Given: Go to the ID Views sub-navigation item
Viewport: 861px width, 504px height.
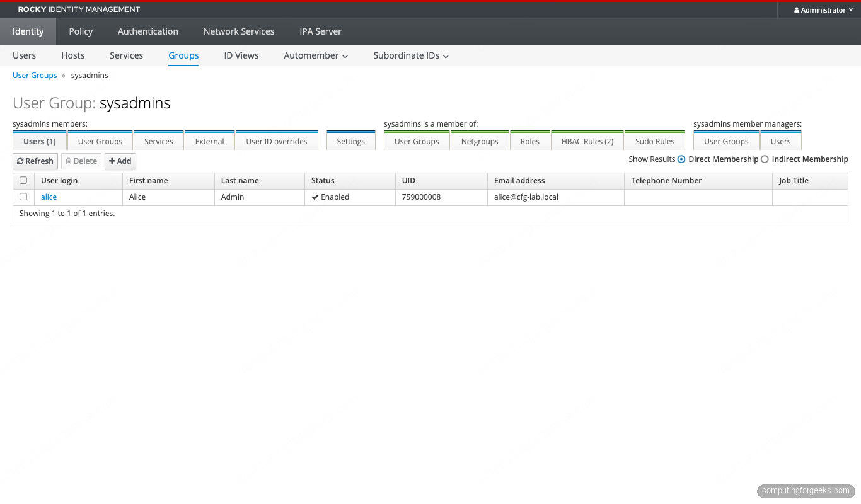Looking at the screenshot, I should 241,55.
